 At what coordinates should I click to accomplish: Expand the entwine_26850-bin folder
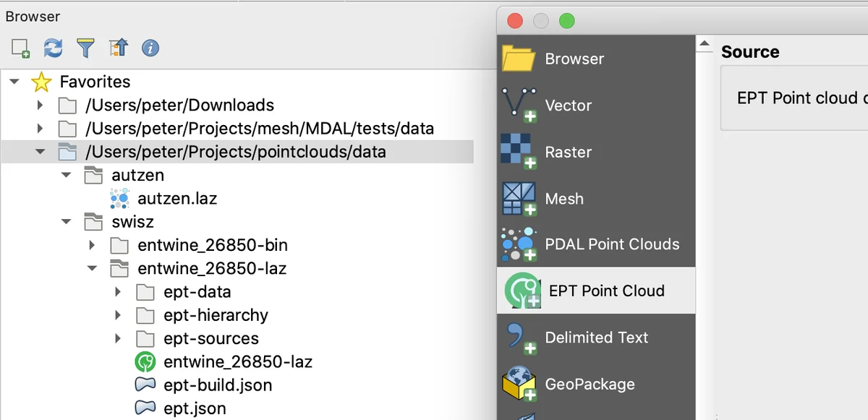click(92, 245)
